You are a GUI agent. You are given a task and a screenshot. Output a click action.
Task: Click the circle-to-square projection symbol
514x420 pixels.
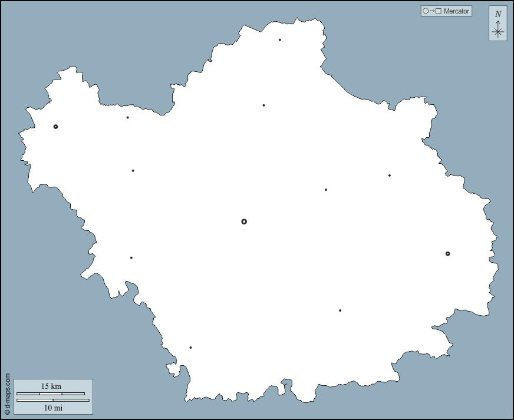coord(431,11)
